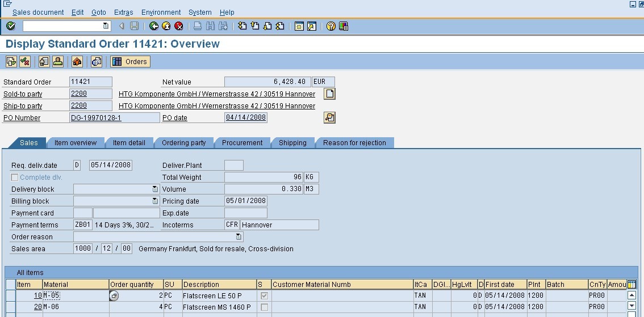Toggle the S checkbox for item 10
This screenshot has height=317, width=644.
click(264, 295)
